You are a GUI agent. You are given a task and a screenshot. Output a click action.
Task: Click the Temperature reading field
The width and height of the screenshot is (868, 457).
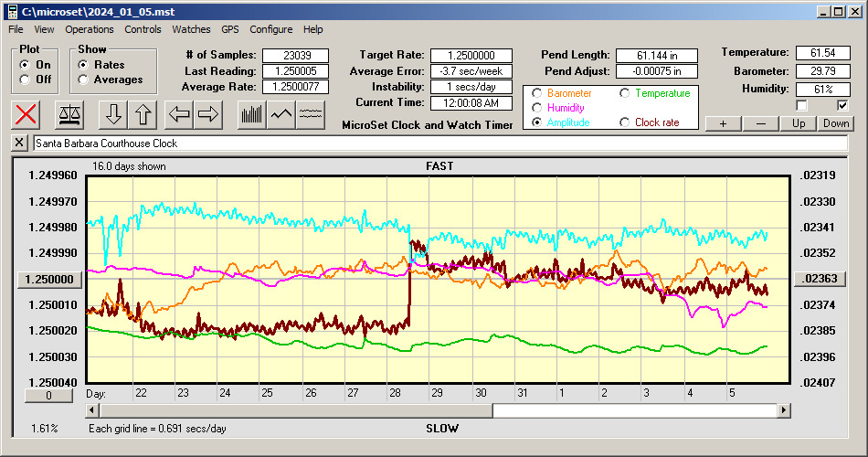[822, 53]
